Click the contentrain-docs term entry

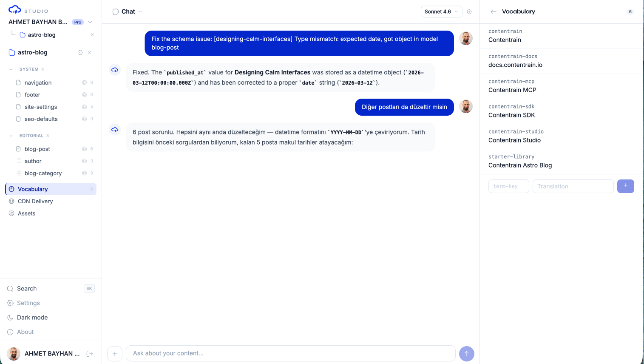coord(561,61)
